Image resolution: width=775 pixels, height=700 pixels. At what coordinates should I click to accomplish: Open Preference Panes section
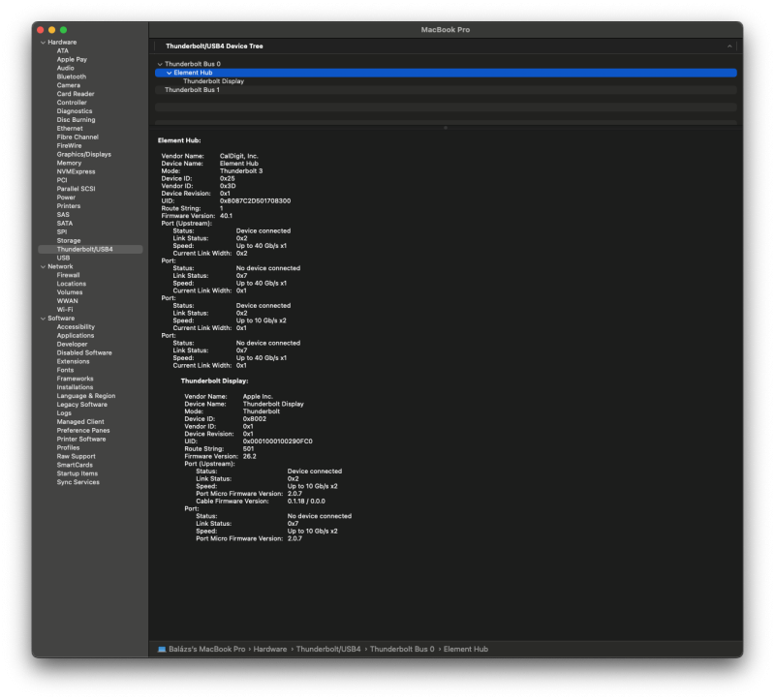point(83,431)
